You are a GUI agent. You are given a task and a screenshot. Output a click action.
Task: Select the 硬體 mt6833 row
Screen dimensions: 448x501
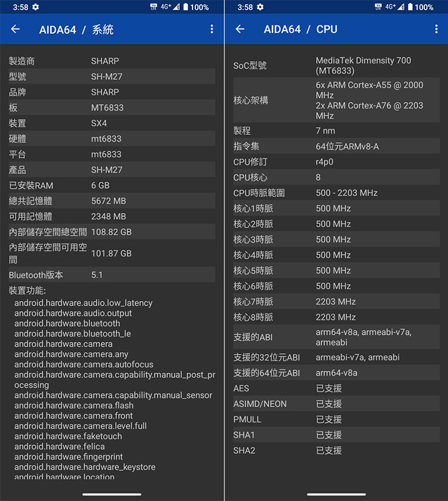[x=111, y=139]
